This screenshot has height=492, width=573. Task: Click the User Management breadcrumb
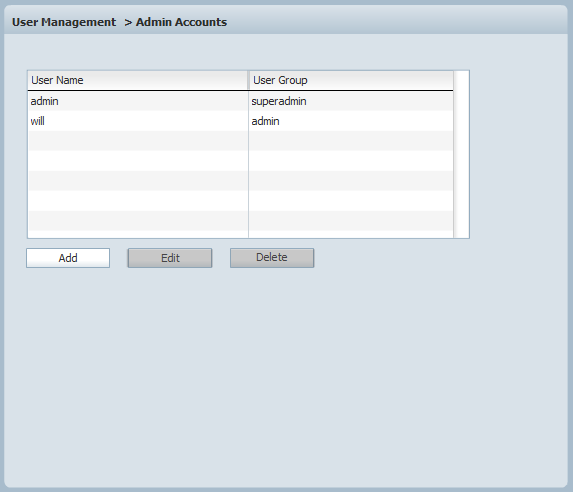64,22
